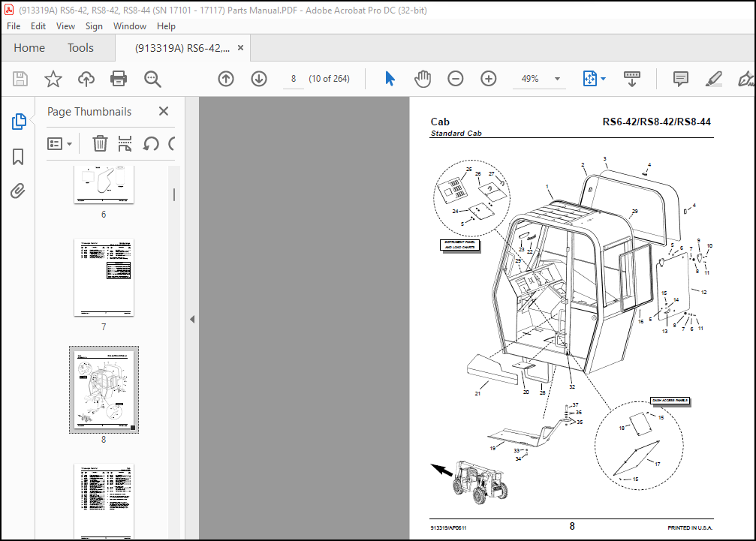Click the Save file icon
This screenshot has width=756, height=541.
coord(20,79)
